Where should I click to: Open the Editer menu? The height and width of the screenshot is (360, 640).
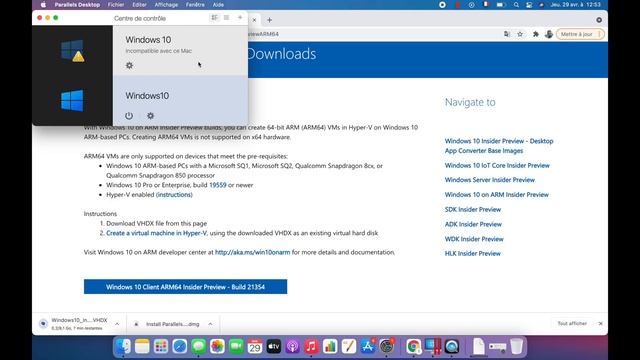point(139,5)
